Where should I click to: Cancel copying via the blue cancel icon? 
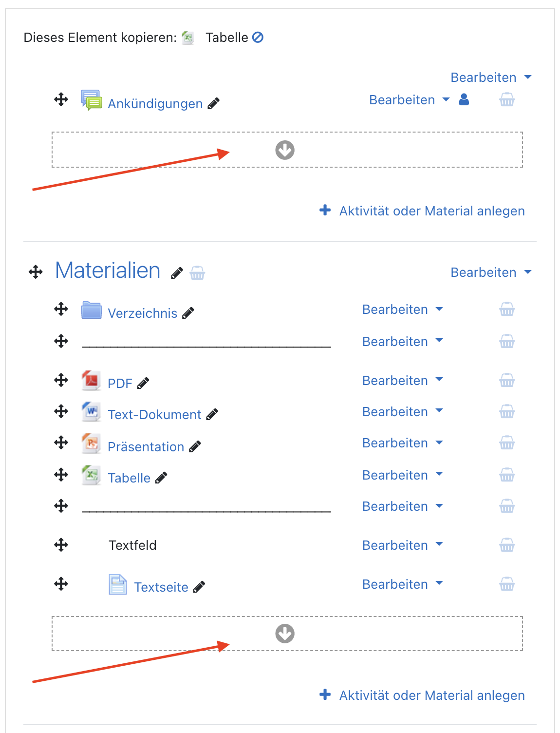258,37
